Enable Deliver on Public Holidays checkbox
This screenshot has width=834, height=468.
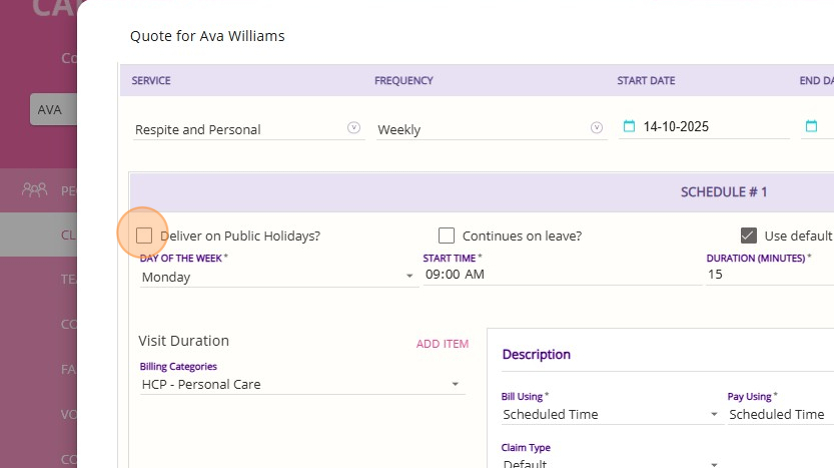click(x=145, y=236)
